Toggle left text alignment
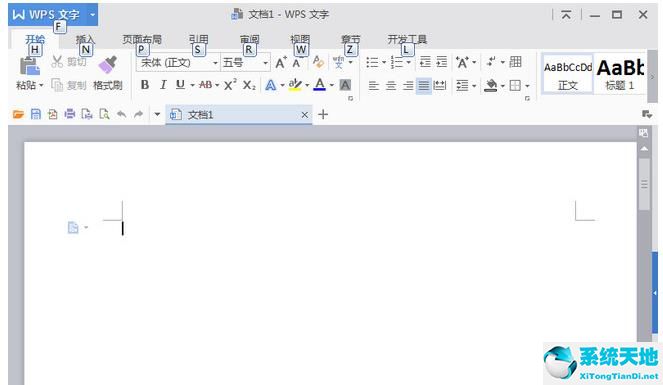The image size is (663, 385). (x=373, y=86)
